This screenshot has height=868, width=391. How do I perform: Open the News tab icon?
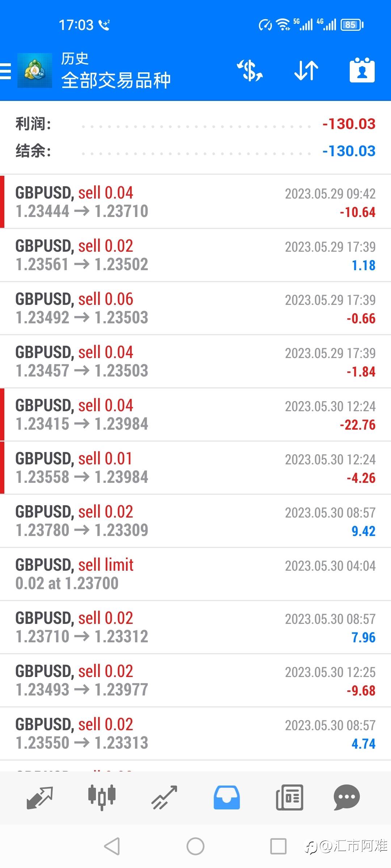pos(289,797)
